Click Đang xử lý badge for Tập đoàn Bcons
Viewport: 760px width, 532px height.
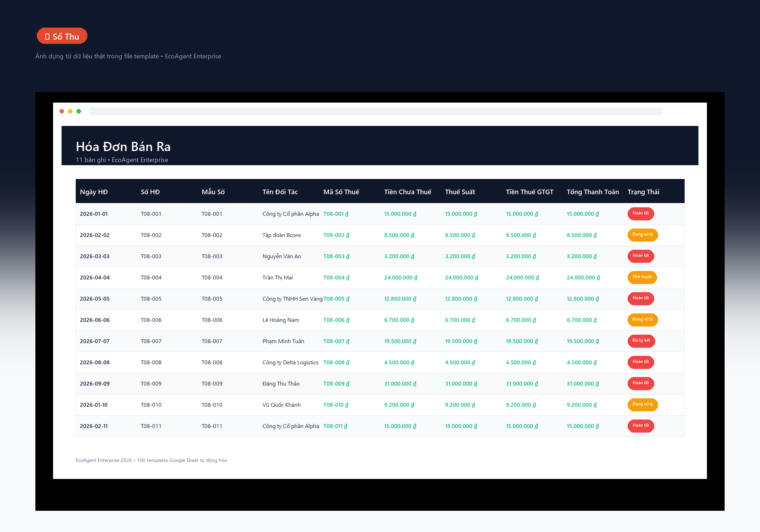click(x=643, y=235)
